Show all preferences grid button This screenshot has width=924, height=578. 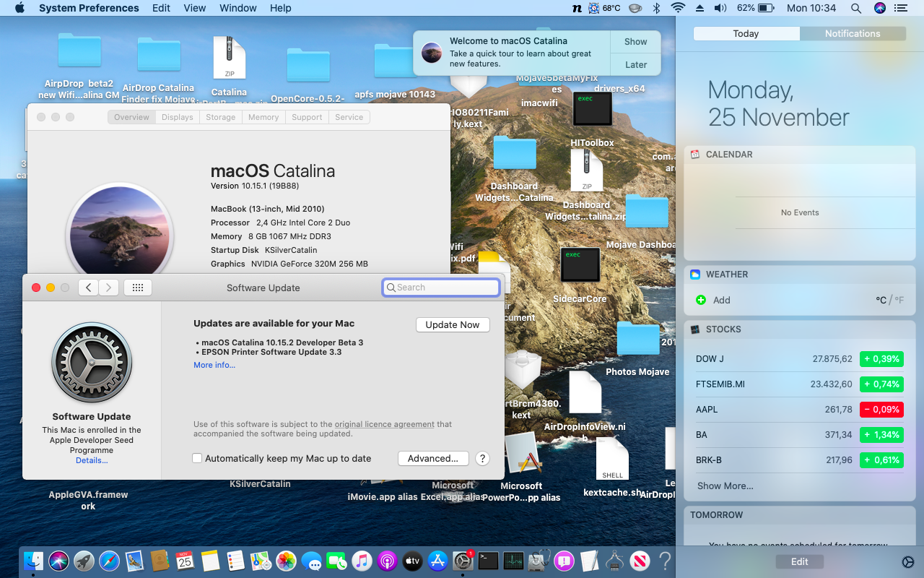pyautogui.click(x=138, y=288)
